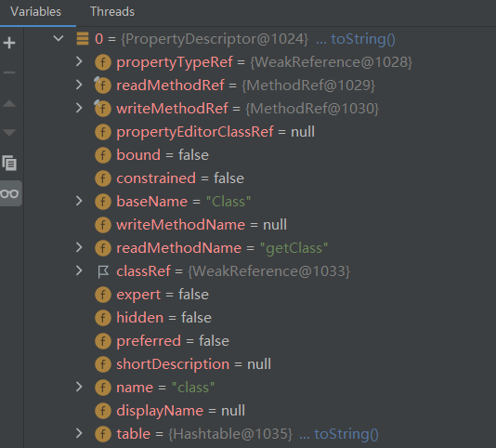Move watch down with the down arrow
496x448 pixels.
coord(9,132)
